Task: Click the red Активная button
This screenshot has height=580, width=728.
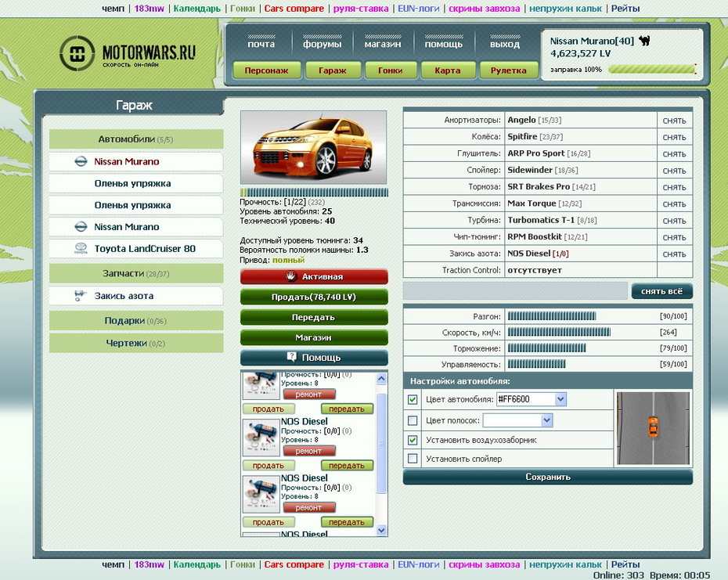Action: click(x=314, y=277)
